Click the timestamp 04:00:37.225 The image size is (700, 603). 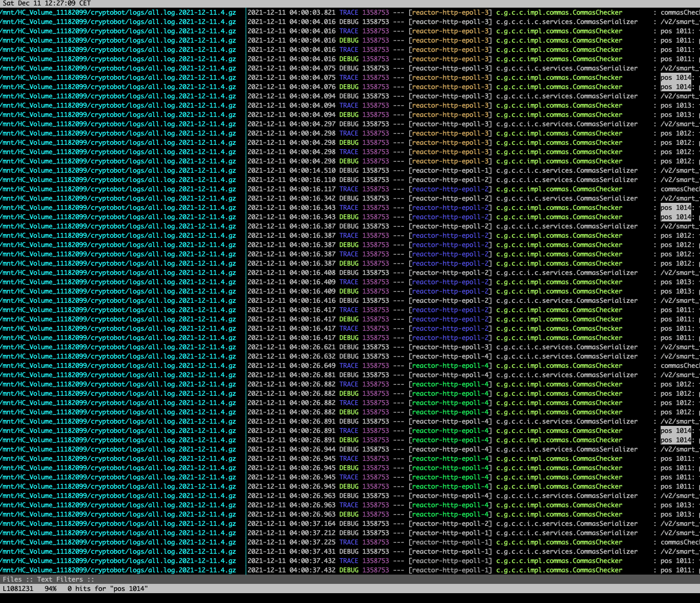click(313, 542)
